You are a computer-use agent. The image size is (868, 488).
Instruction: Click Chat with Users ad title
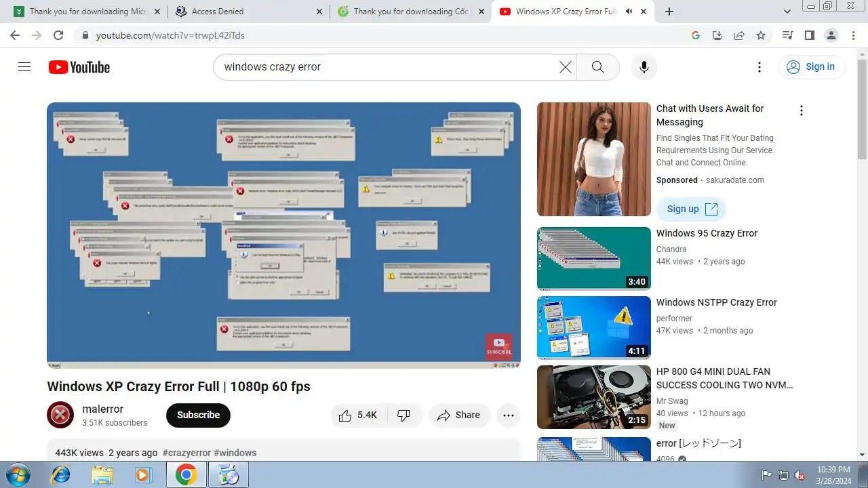click(710, 115)
